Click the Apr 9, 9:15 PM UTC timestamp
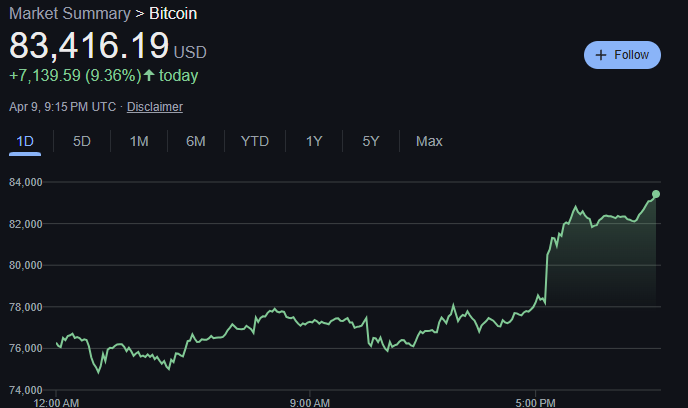Viewport: 688px width, 408px height. click(62, 107)
